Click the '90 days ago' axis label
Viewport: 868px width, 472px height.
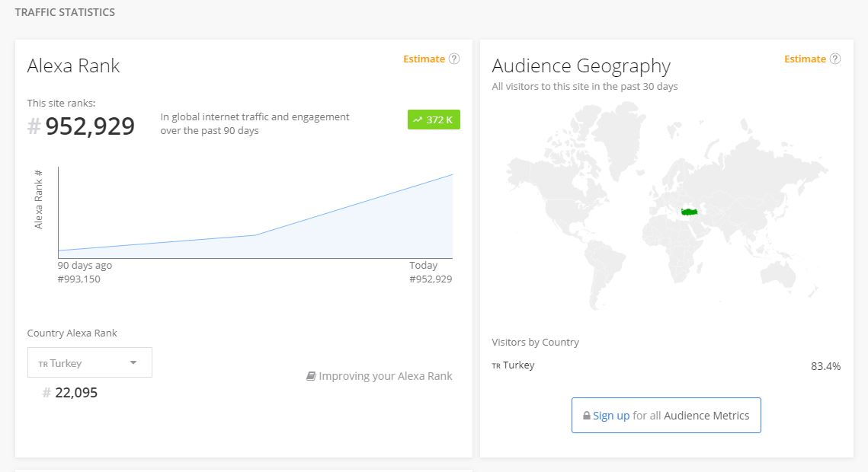click(85, 265)
